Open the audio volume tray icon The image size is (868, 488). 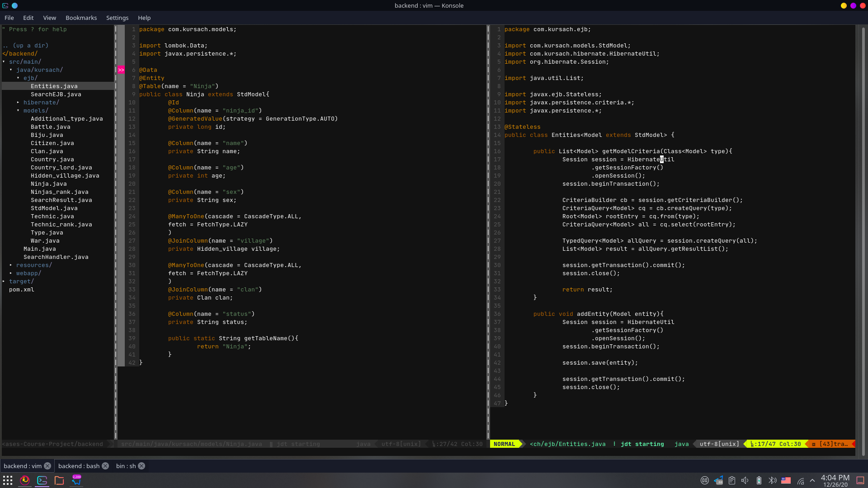point(745,481)
